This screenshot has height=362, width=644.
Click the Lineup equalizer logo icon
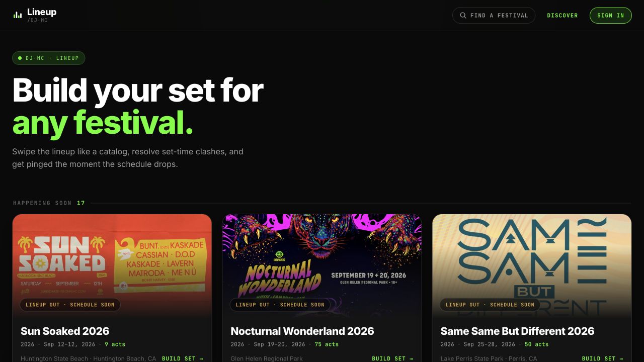point(18,15)
